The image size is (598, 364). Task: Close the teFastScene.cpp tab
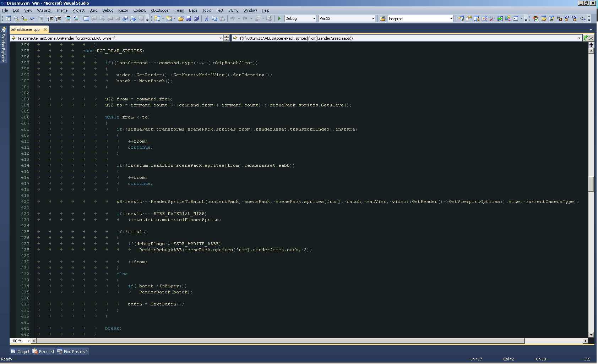coord(45,29)
